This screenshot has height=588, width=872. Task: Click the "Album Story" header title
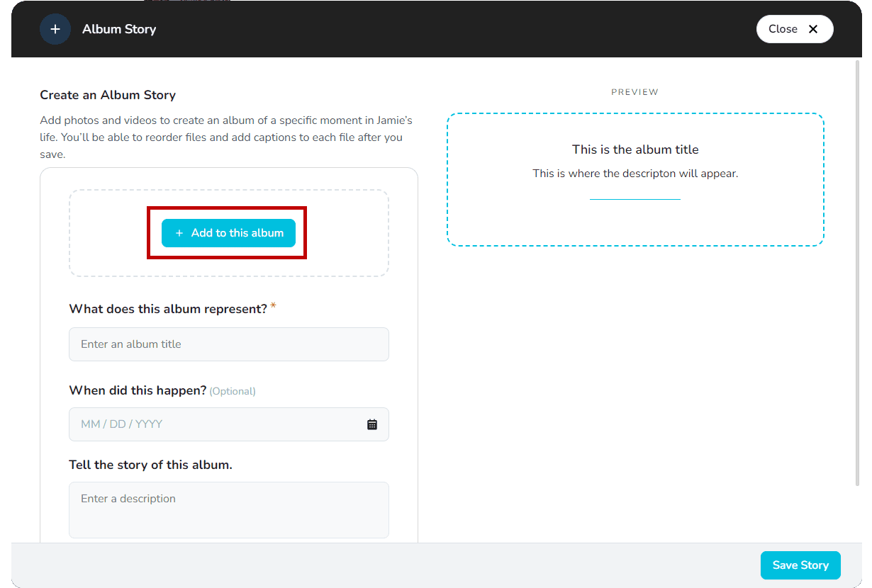[119, 29]
